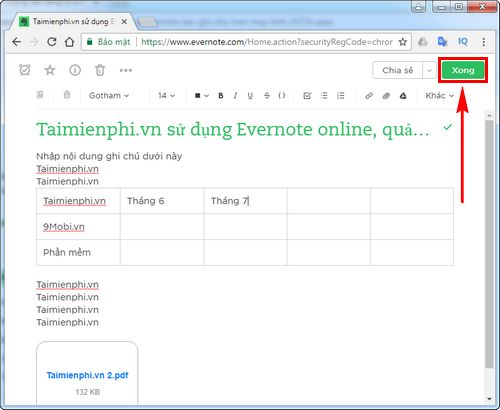
Task: Click the note vertical scrollbar
Action: coord(489,244)
